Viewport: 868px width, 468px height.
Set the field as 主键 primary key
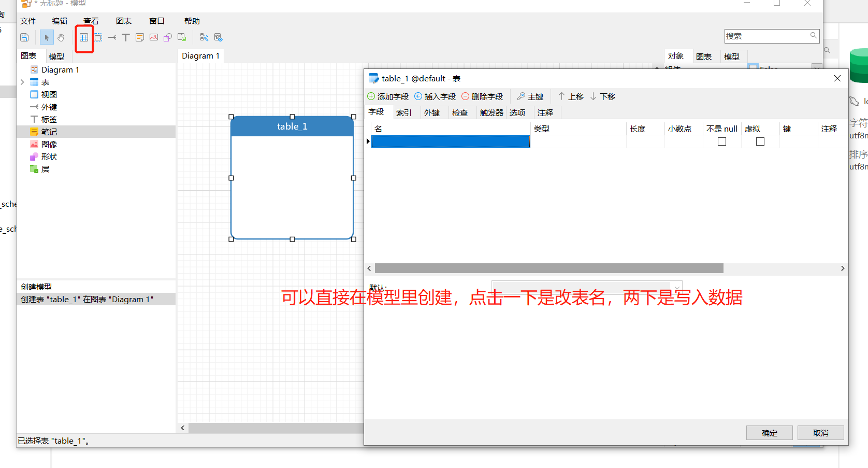(530, 97)
